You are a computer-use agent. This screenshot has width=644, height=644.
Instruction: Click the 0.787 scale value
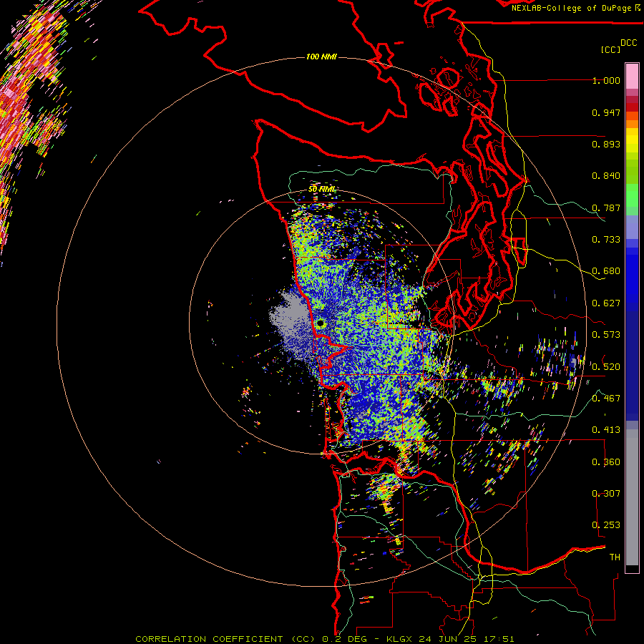[606, 208]
